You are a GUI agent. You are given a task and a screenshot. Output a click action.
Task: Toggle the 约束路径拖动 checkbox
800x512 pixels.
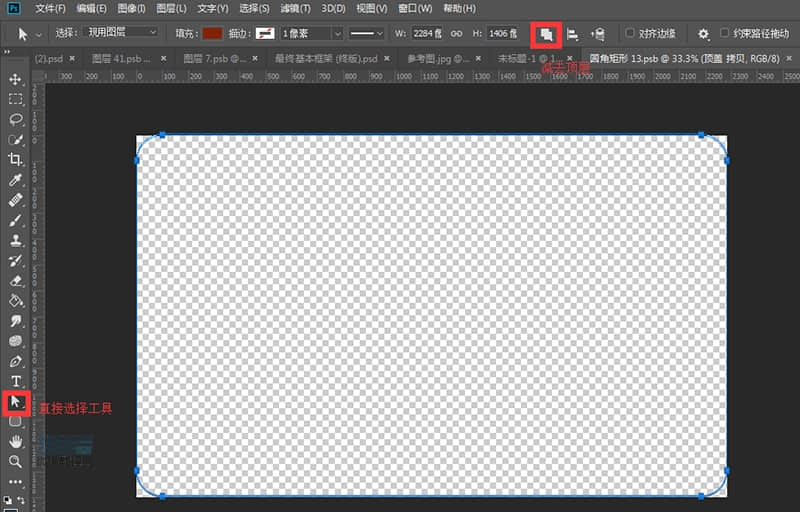pos(725,33)
